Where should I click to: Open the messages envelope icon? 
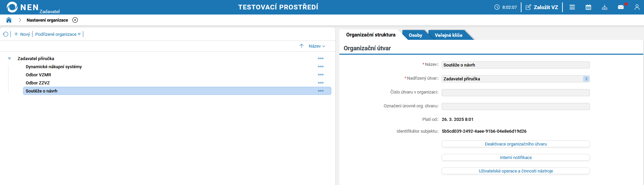pyautogui.click(x=621, y=7)
